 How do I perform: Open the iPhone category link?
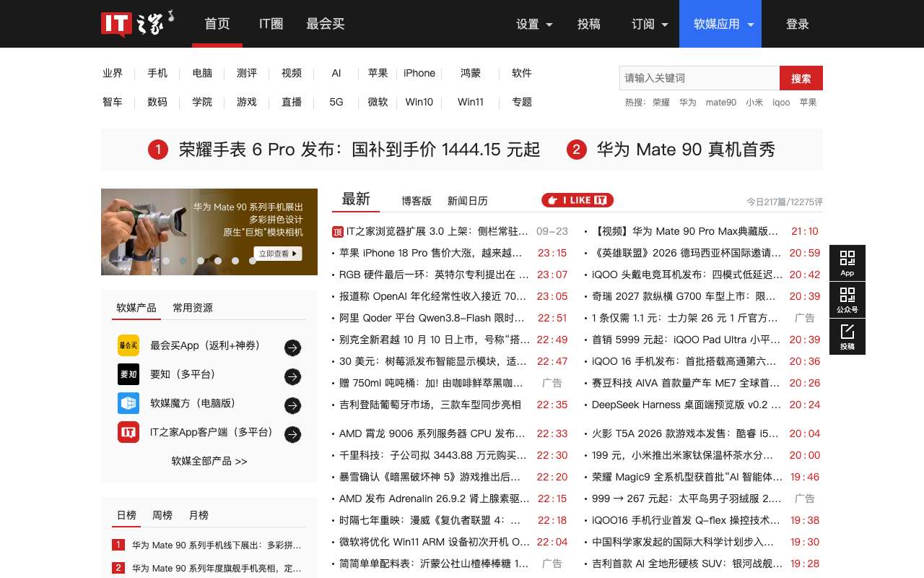(419, 73)
